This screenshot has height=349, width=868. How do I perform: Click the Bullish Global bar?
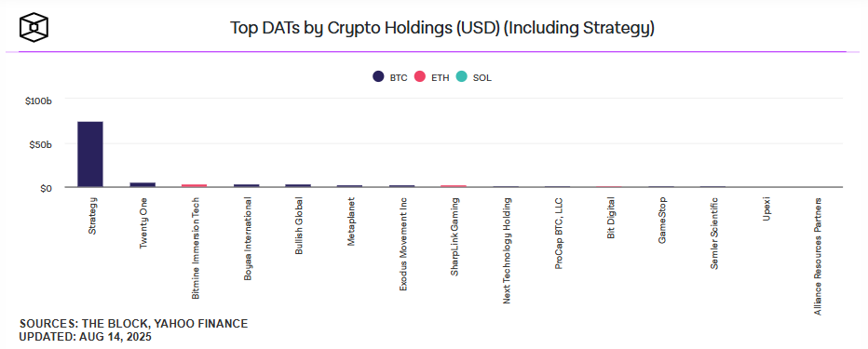pos(298,186)
